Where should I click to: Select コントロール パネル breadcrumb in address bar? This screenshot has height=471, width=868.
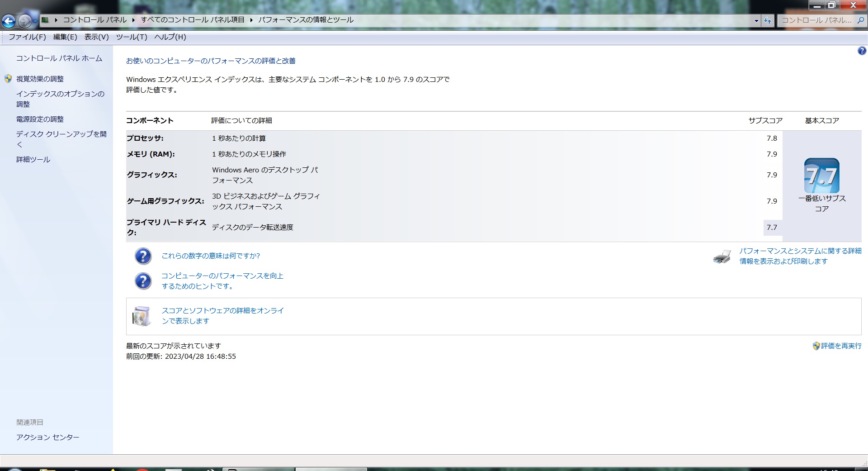95,20
